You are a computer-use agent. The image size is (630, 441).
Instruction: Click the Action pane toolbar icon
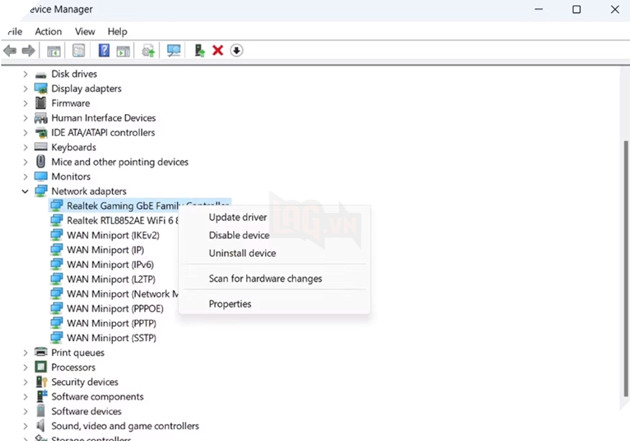123,51
